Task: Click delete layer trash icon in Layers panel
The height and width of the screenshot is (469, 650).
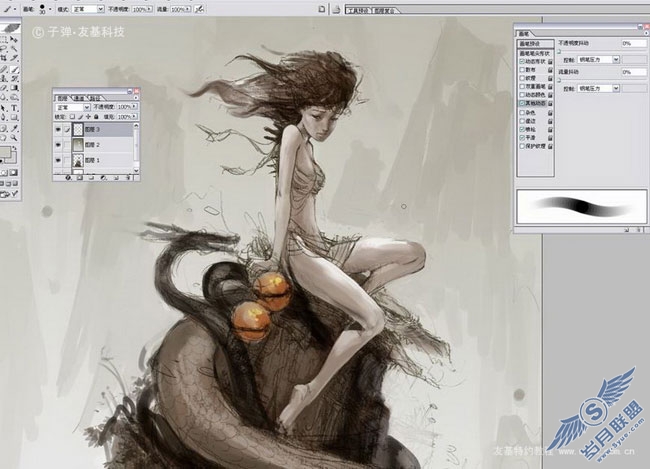Action: (x=128, y=178)
